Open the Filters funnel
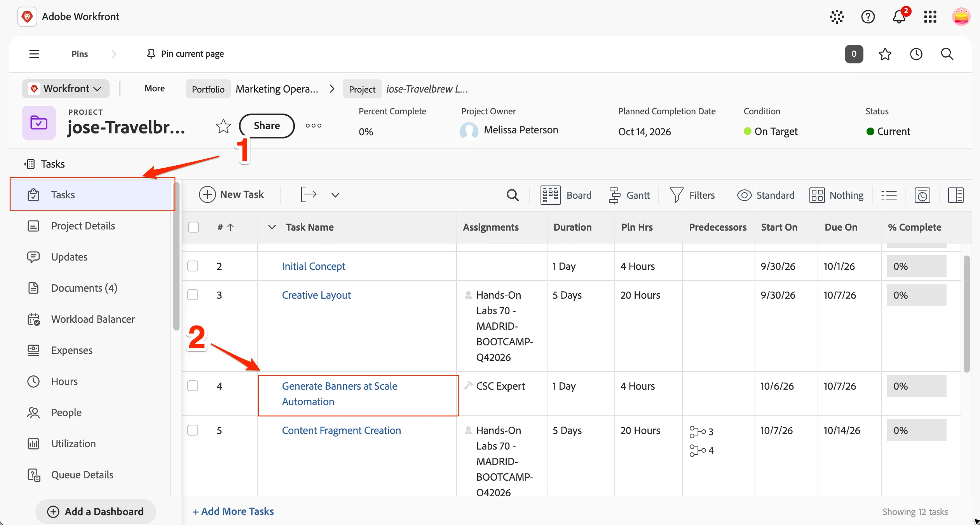This screenshot has width=980, height=525. [692, 195]
